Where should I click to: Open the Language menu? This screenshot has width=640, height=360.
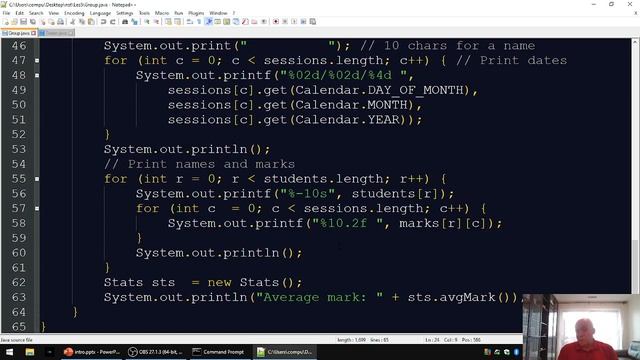point(100,13)
